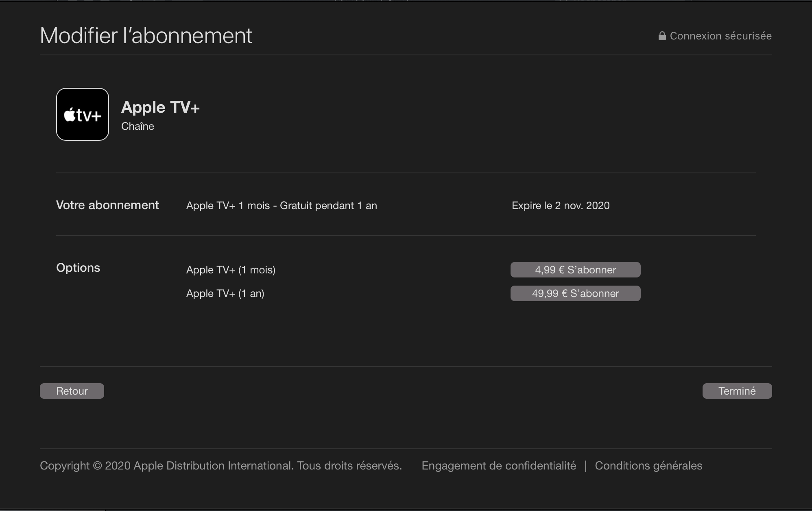
Task: Click the Votre abonnement section label
Action: click(107, 205)
